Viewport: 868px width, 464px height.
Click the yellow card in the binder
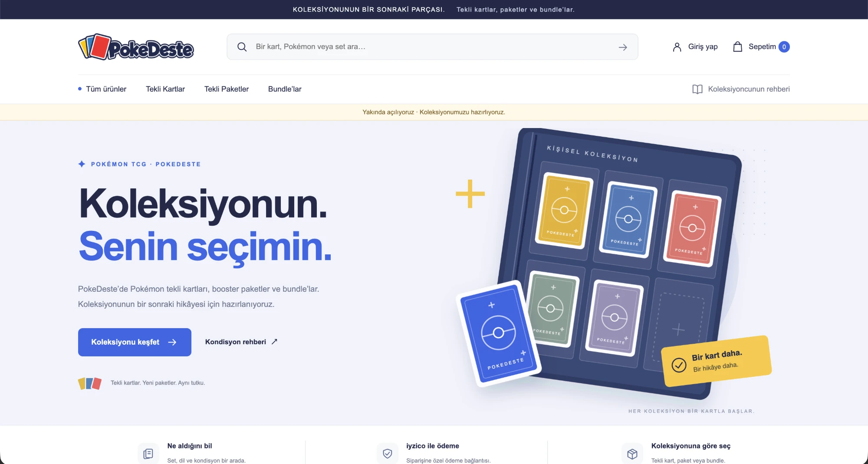coord(564,211)
